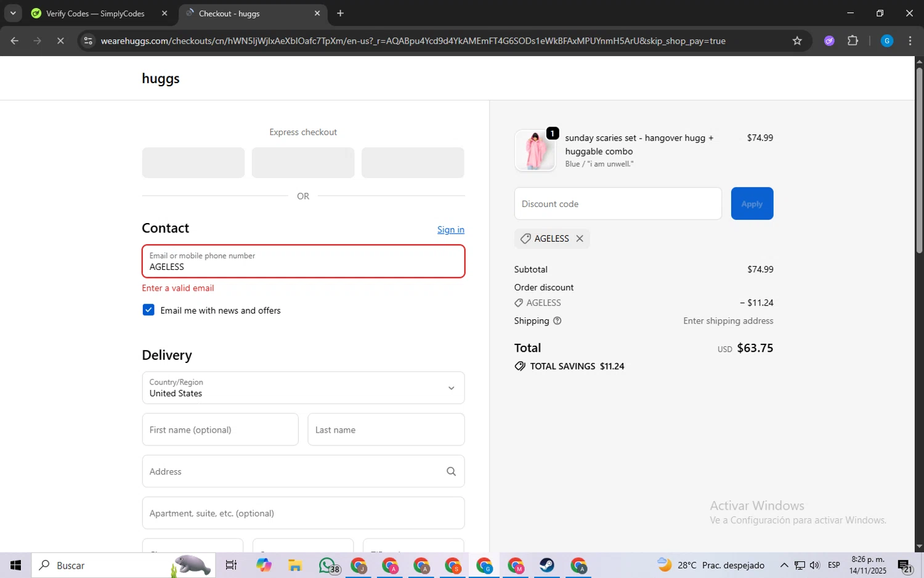Screen dimensions: 924x578
Task: Open the Chrome three-dot menu
Action: (x=910, y=41)
